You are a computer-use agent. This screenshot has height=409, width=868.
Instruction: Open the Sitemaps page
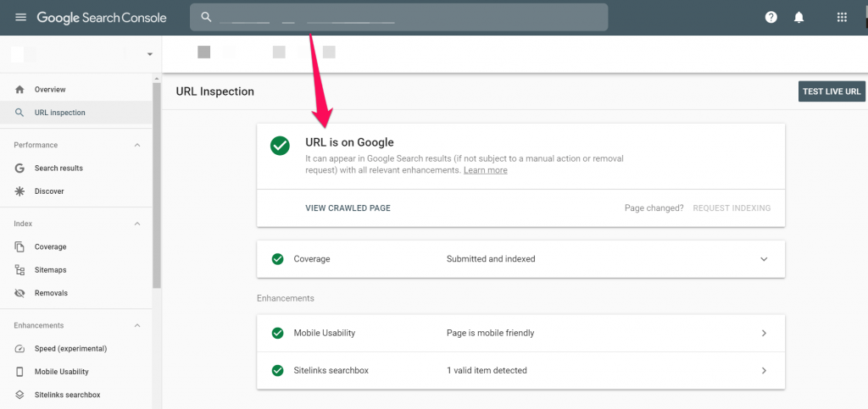tap(75, 270)
